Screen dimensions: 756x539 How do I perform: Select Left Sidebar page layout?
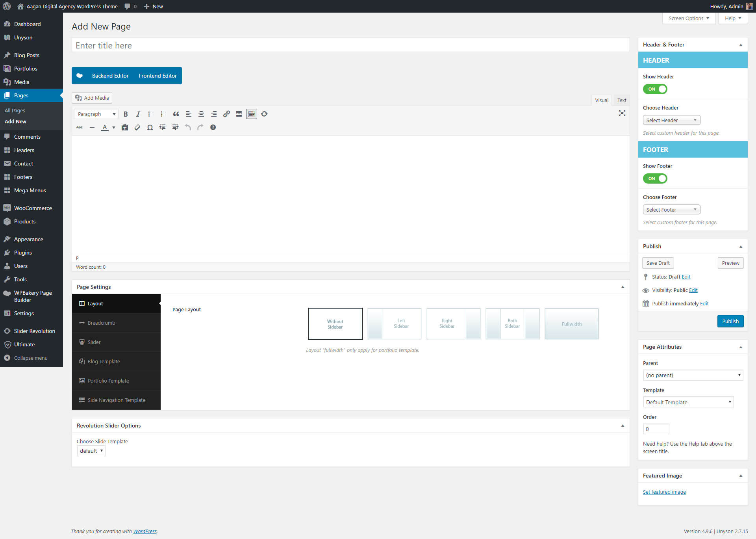[x=394, y=324]
